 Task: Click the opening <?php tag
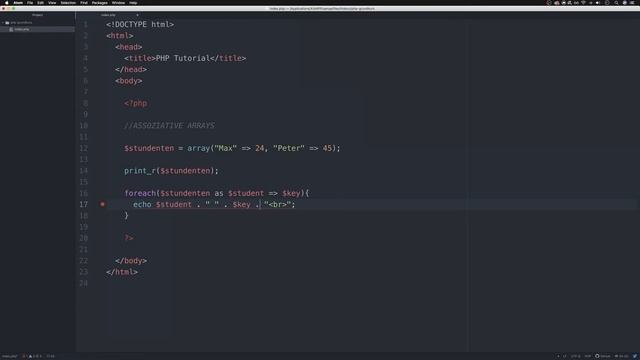tap(136, 103)
